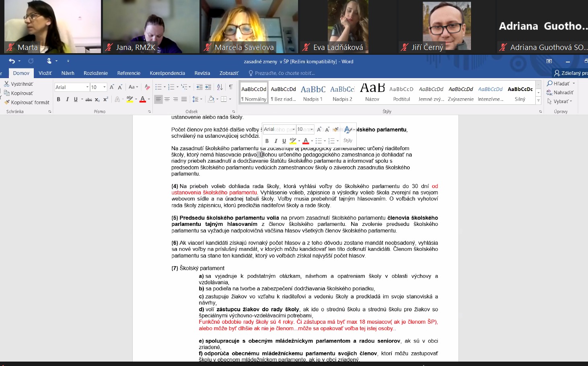This screenshot has height=366, width=588.
Task: Click the multilevel list icon
Action: [x=185, y=87]
